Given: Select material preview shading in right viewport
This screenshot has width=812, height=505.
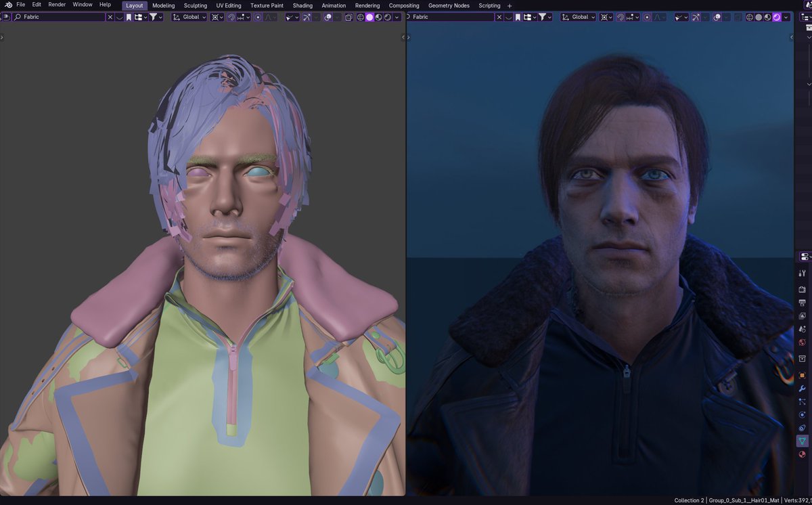Looking at the screenshot, I should click(767, 17).
